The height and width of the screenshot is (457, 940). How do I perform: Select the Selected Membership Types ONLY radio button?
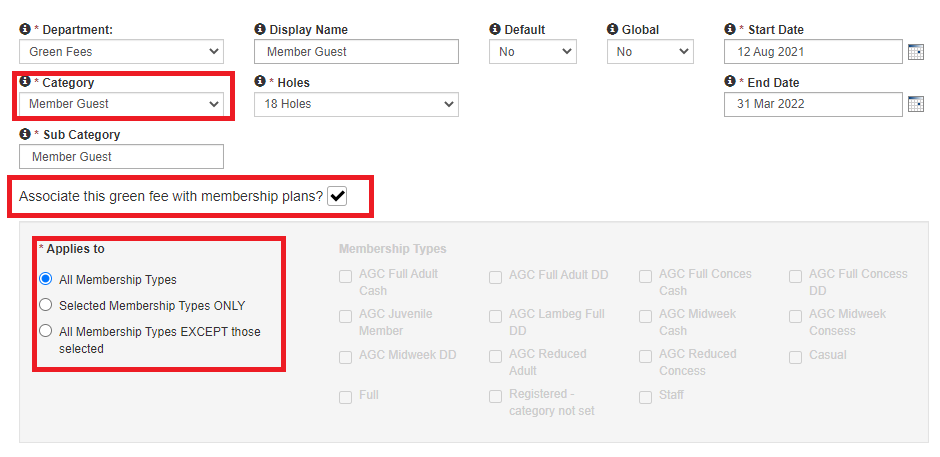pos(46,305)
